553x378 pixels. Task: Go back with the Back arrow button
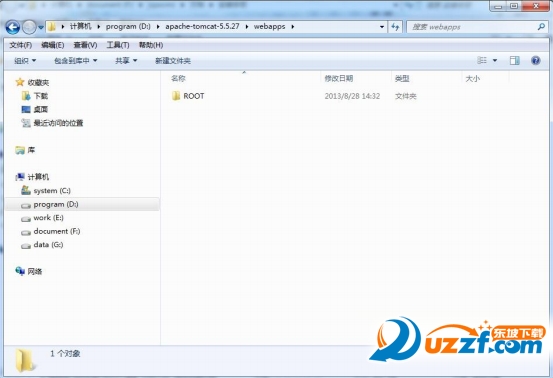(x=13, y=27)
